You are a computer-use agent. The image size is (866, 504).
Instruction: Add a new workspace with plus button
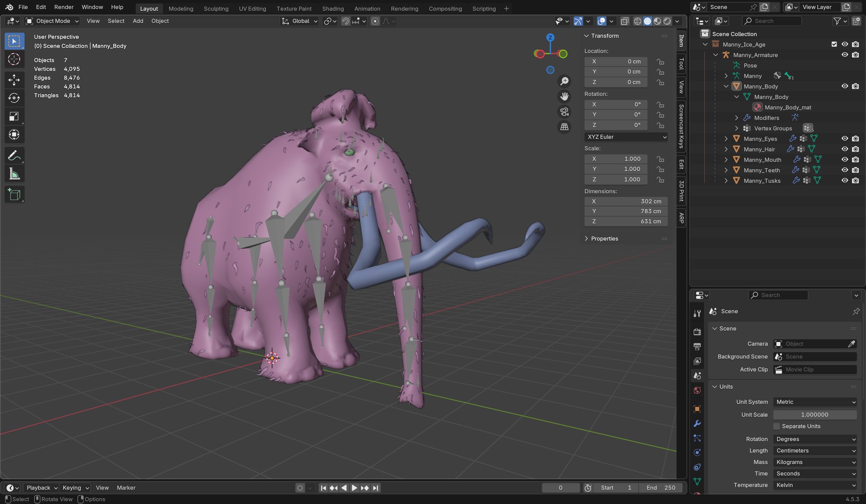click(506, 8)
